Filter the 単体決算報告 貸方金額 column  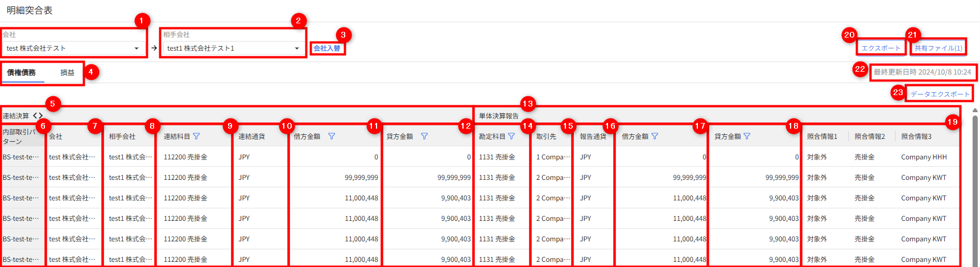[747, 137]
